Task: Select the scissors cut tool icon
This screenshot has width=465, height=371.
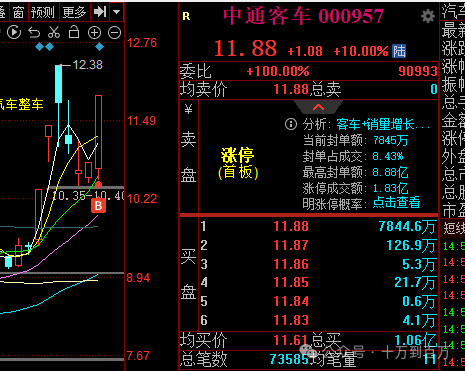Action: tap(54, 32)
